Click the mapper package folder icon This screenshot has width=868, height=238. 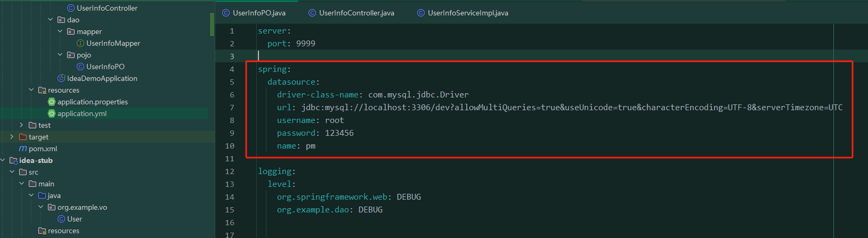pyautogui.click(x=71, y=31)
